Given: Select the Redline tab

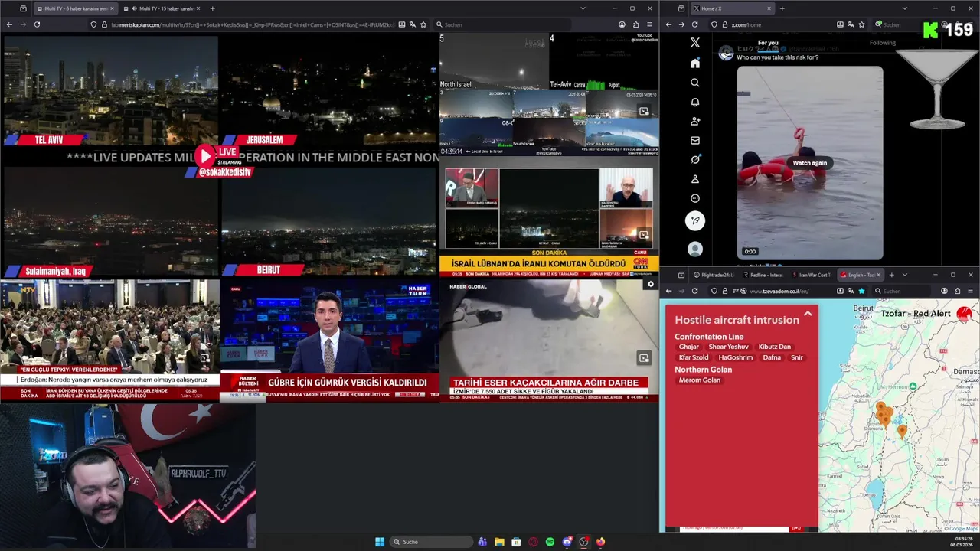Looking at the screenshot, I should [762, 275].
